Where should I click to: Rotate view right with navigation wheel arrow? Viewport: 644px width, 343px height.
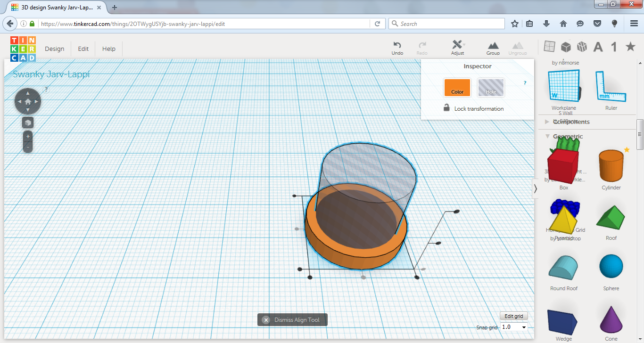37,101
